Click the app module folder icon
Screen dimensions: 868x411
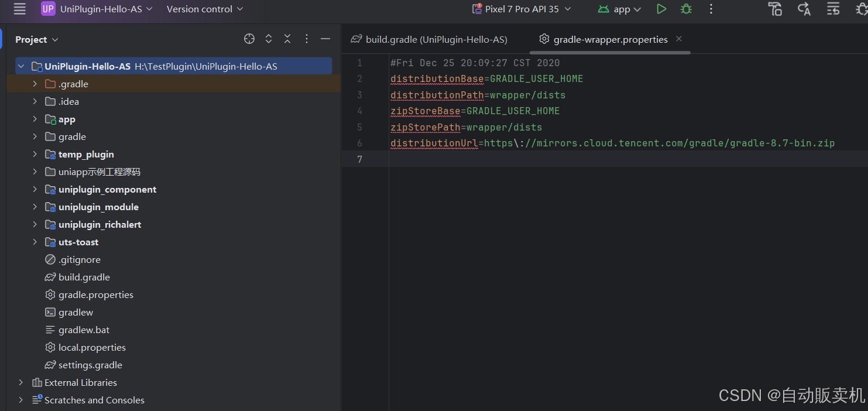pos(50,119)
